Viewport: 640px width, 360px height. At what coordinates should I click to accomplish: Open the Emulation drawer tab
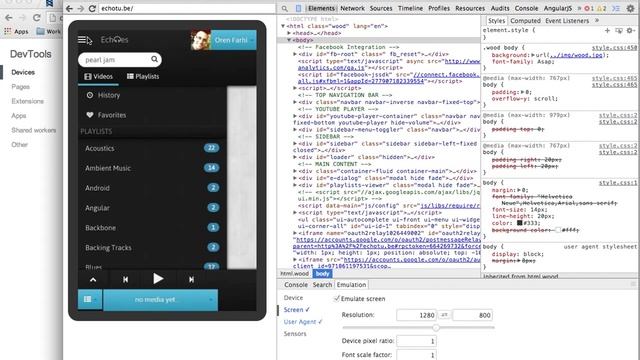click(351, 285)
